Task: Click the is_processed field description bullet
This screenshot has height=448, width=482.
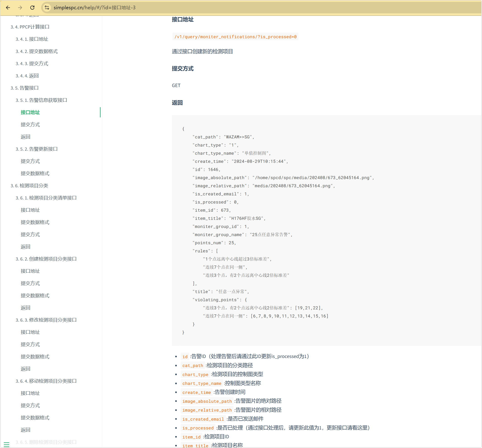Action: tap(276, 428)
